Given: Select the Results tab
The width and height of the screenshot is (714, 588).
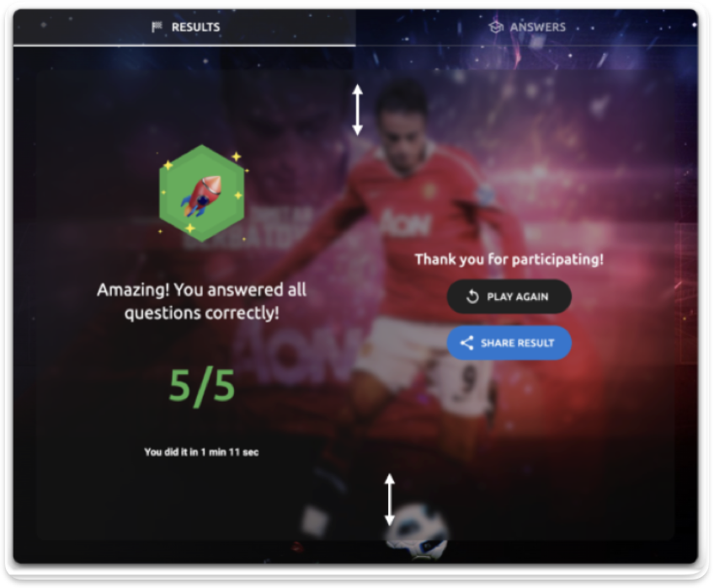Looking at the screenshot, I should [184, 27].
